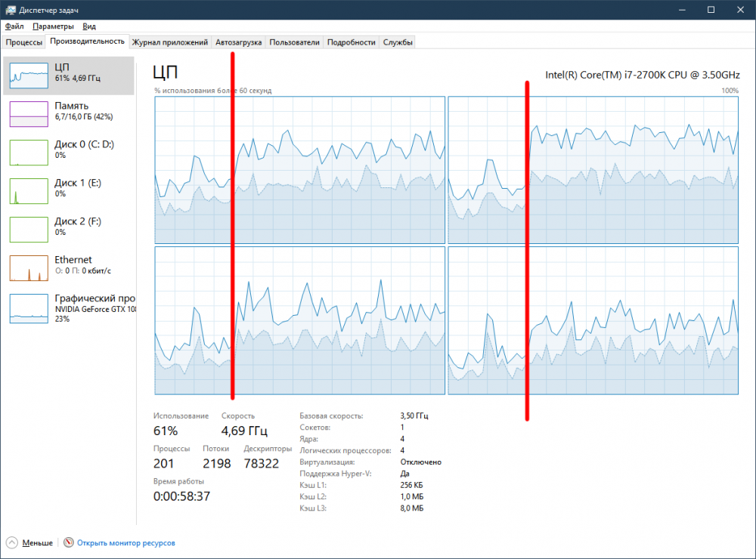
Task: Click the Кэш L1 256 КБ value
Action: click(x=411, y=485)
